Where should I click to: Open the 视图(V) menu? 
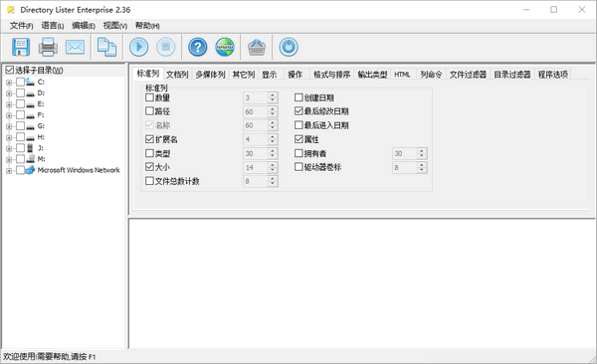[115, 26]
